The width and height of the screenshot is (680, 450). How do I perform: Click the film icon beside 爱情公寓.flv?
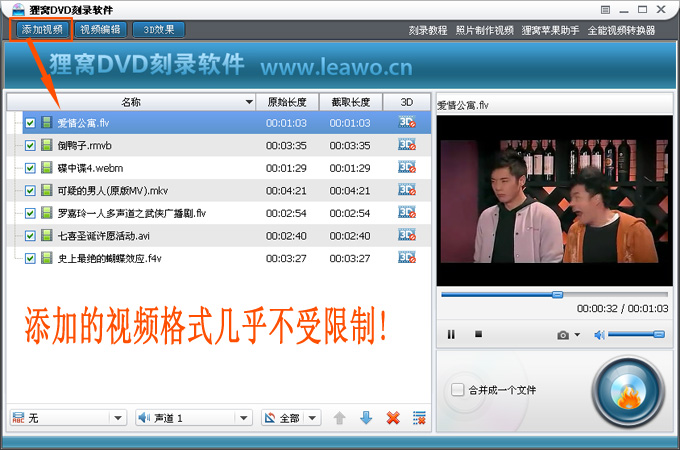click(46, 122)
